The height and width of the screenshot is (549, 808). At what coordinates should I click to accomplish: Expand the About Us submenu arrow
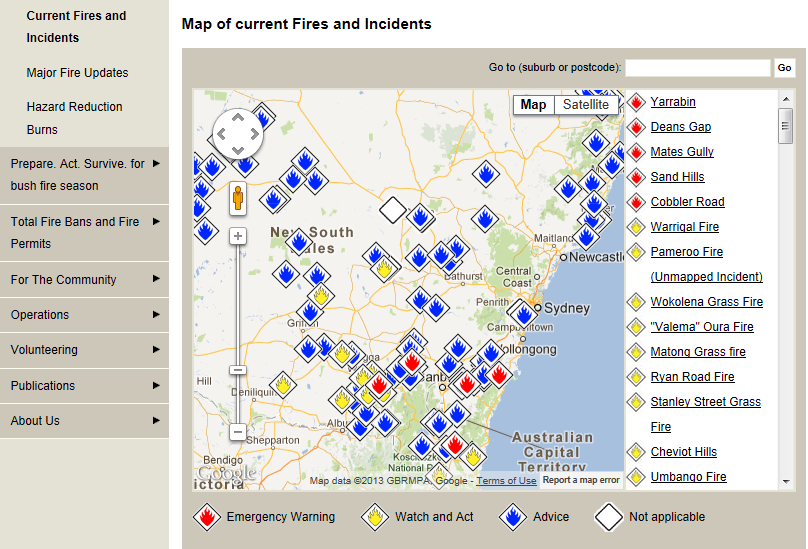pyautogui.click(x=156, y=421)
